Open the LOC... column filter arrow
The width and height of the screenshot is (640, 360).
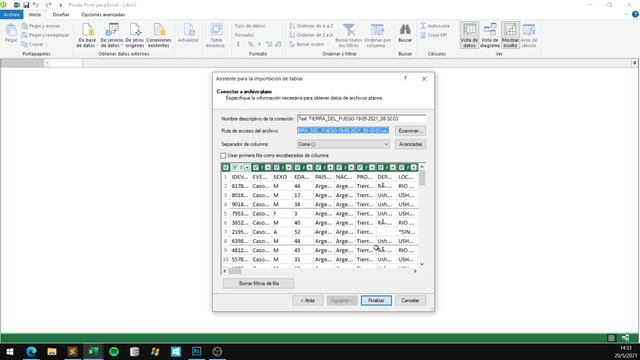[x=413, y=167]
